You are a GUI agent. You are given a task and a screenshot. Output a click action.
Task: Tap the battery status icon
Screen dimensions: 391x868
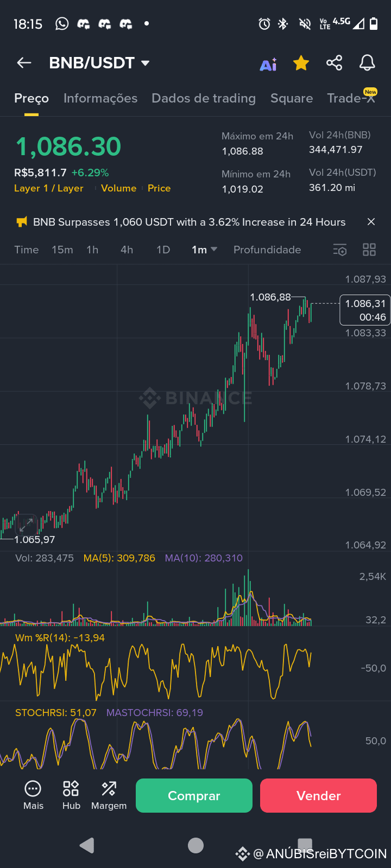click(x=374, y=23)
